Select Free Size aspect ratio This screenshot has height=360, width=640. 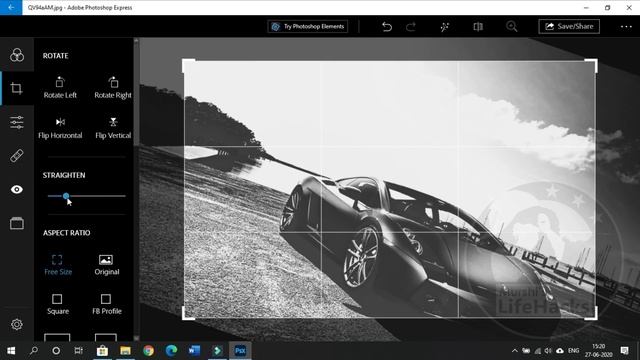pos(58,264)
